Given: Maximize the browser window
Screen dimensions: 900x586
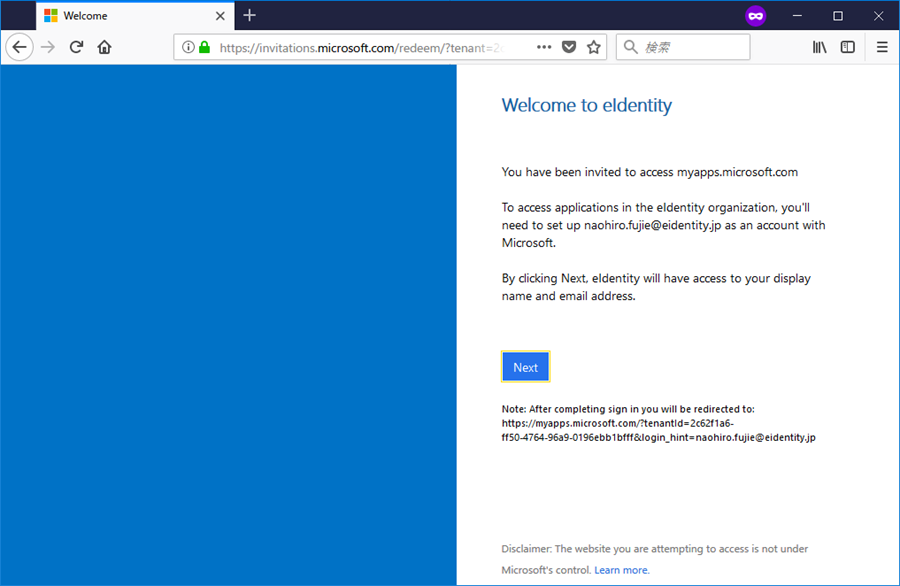Looking at the screenshot, I should tap(838, 16).
